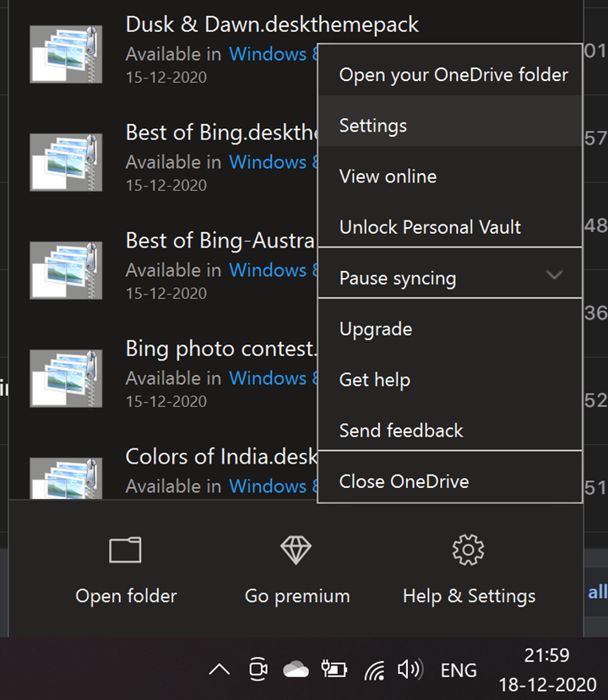The image size is (608, 700).
Task: Click the Go premium label
Action: 297,597
